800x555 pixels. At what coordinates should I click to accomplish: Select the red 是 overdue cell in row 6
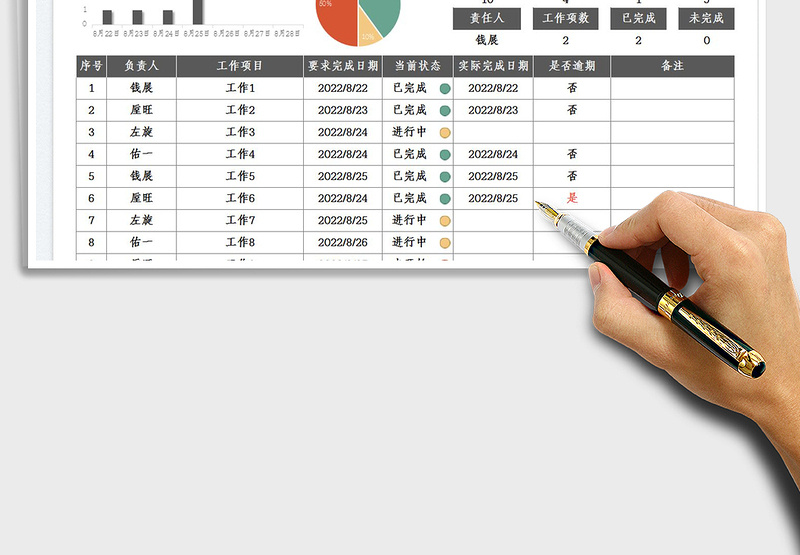coord(572,198)
